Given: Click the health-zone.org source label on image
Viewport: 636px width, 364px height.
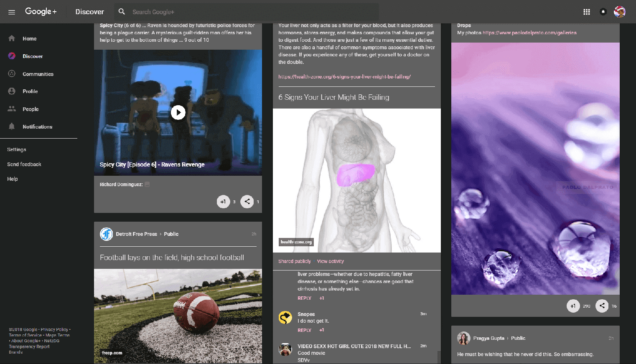Looking at the screenshot, I should tap(296, 242).
